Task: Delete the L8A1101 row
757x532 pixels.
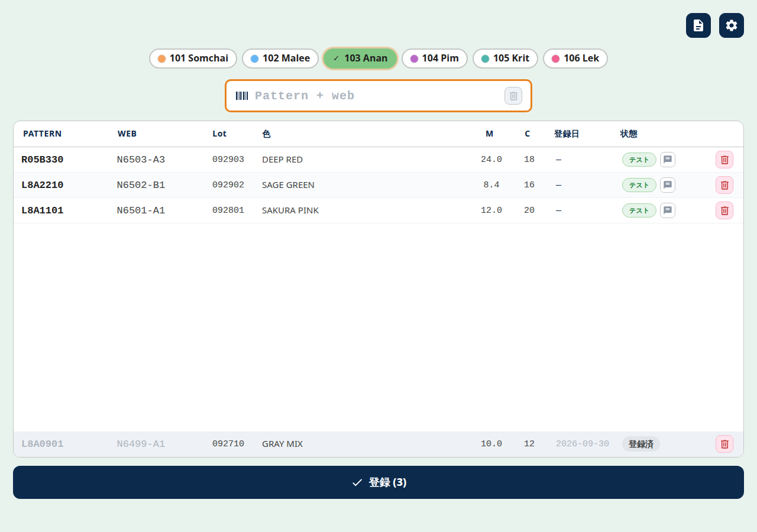Action: coord(724,210)
